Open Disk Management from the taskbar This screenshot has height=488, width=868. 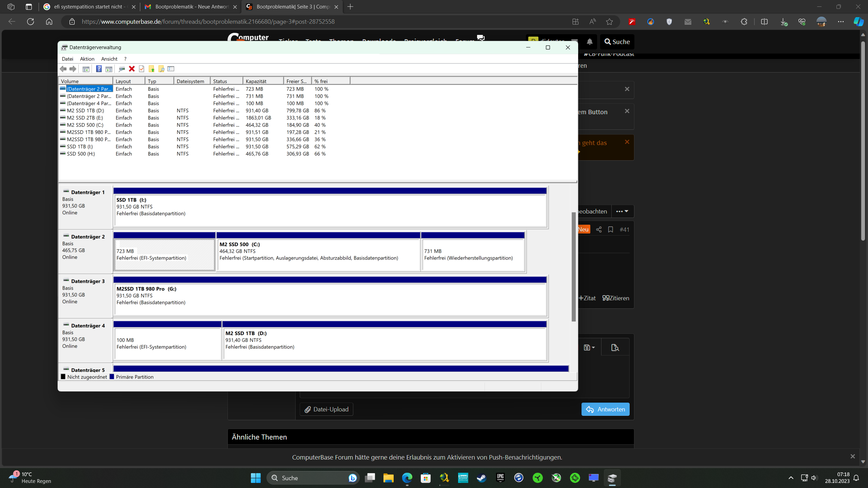(612, 478)
